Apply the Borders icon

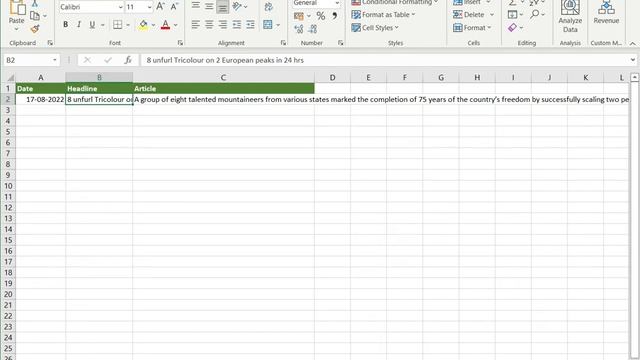coord(118,25)
